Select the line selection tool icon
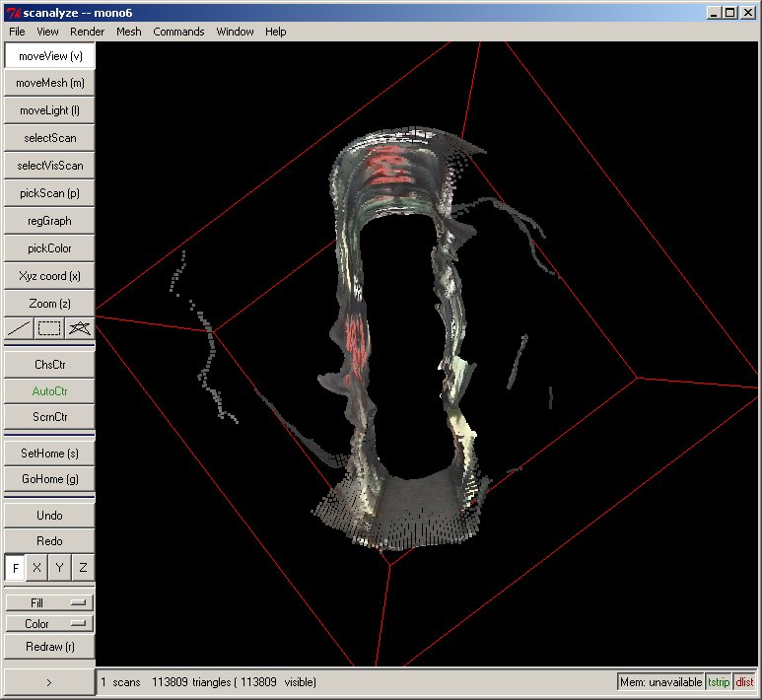Screen dimensions: 762x700 coord(18,328)
